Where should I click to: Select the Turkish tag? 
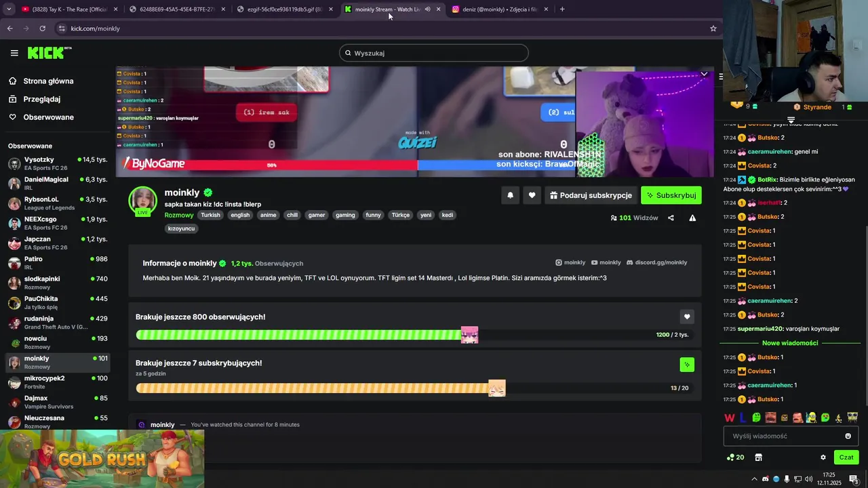(x=210, y=215)
